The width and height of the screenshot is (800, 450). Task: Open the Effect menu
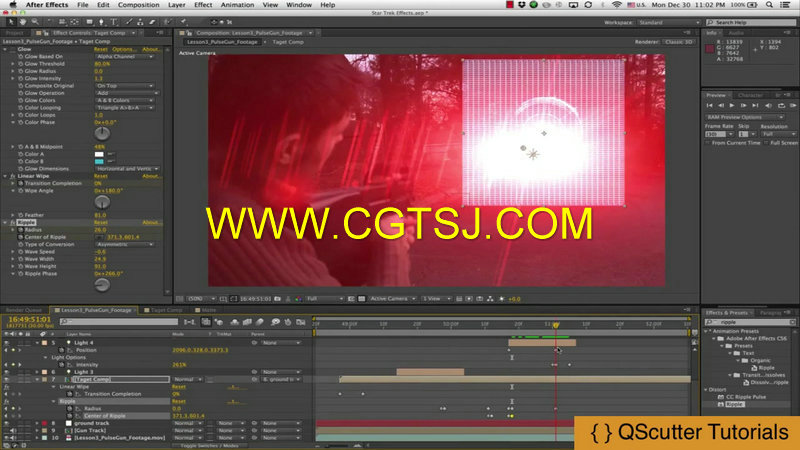pos(203,5)
